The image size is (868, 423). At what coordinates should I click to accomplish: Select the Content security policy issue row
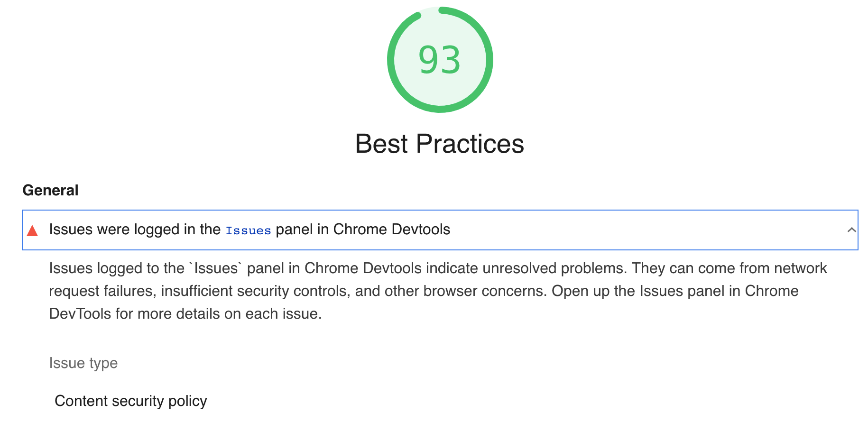pos(131,401)
